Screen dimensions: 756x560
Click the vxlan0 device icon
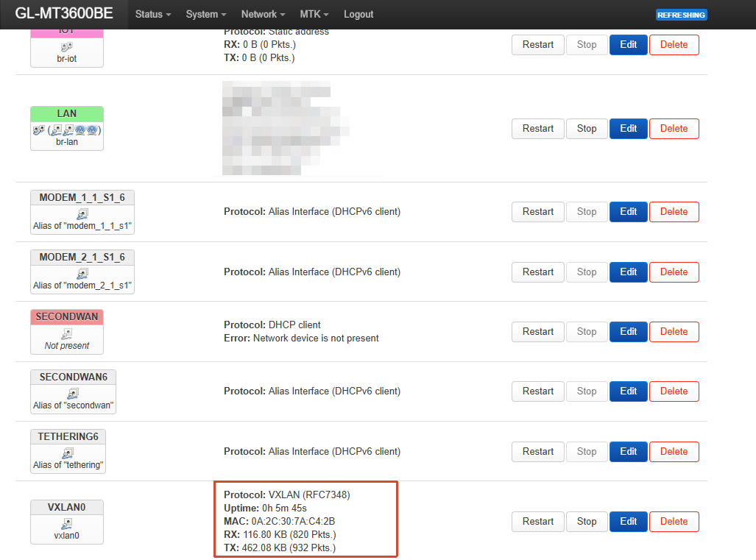tap(67, 524)
